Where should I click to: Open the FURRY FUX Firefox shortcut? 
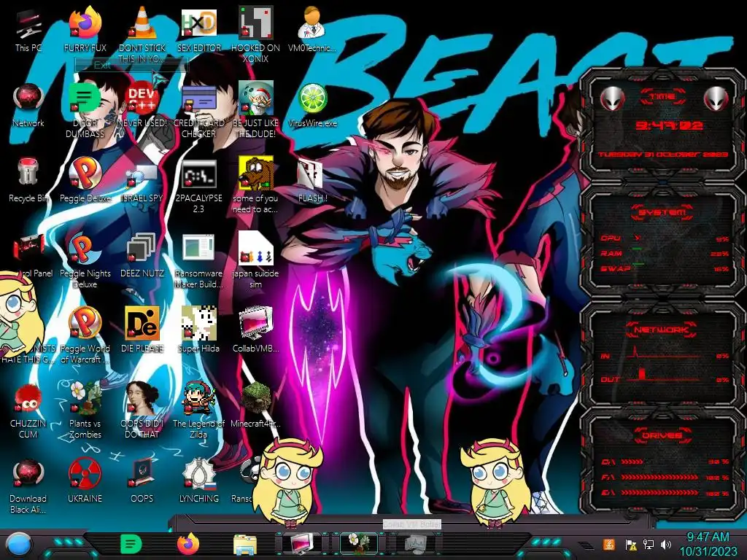[85, 30]
